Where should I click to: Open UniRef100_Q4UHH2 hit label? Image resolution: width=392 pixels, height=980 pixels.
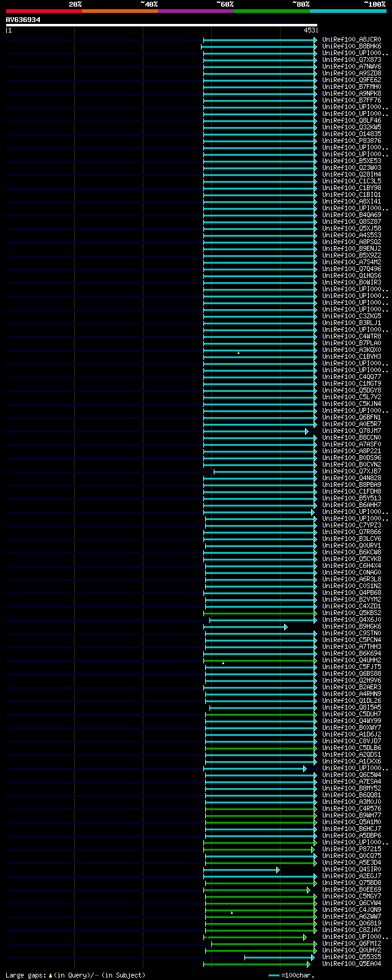click(352, 660)
